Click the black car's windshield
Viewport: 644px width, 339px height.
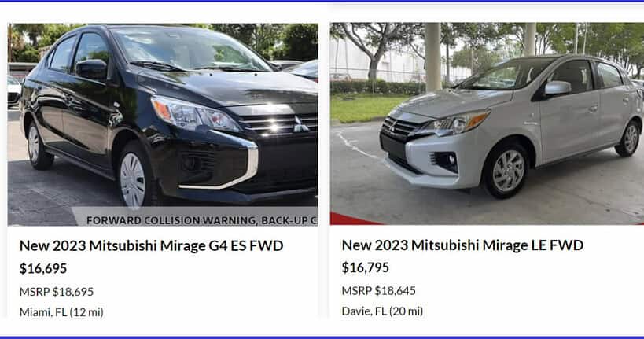(x=189, y=49)
